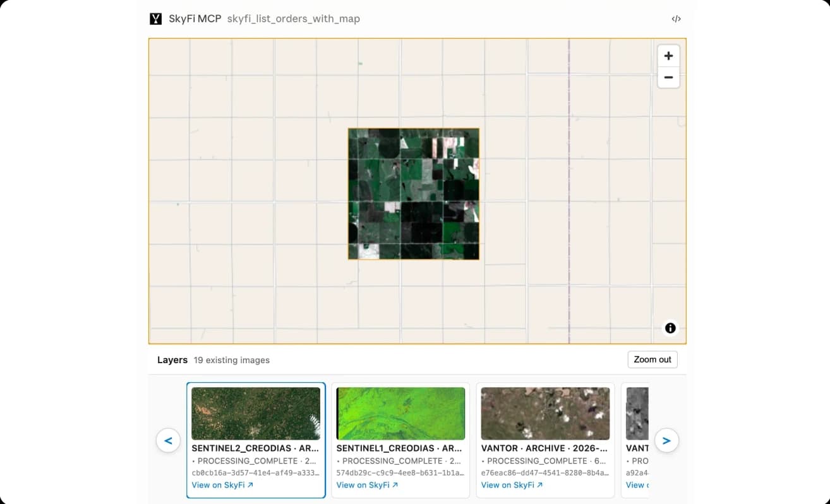Image resolution: width=830 pixels, height=504 pixels.
Task: Click the code view icon in the header
Action: pos(676,19)
